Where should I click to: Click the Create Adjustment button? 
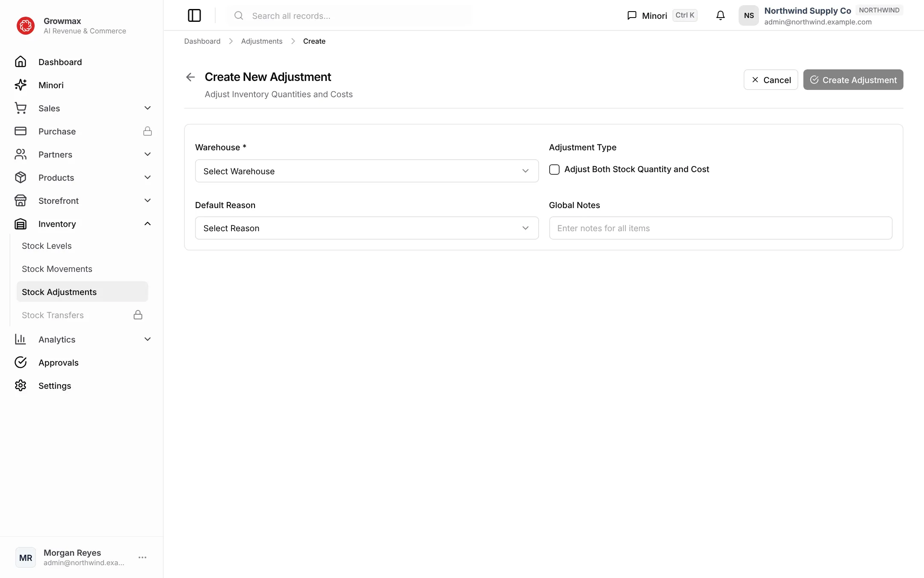[x=853, y=80]
